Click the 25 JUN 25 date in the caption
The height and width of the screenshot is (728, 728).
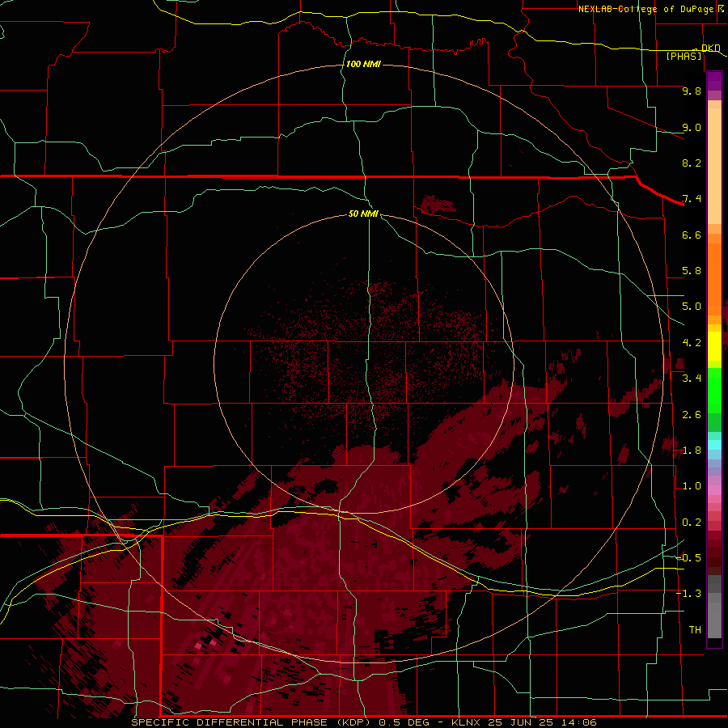click(520, 722)
